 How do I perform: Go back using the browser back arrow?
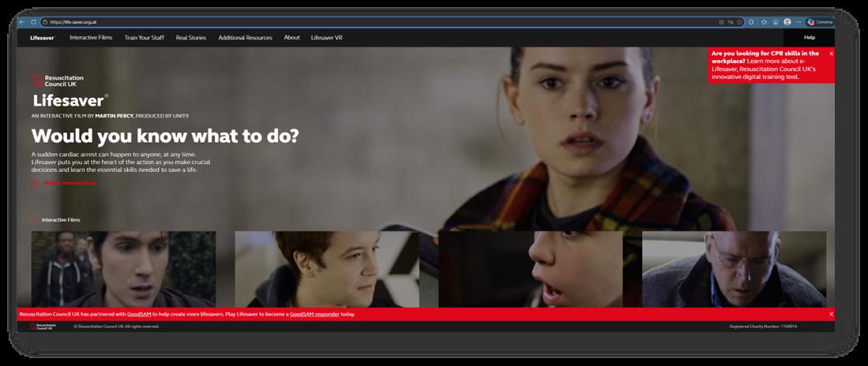[x=21, y=22]
